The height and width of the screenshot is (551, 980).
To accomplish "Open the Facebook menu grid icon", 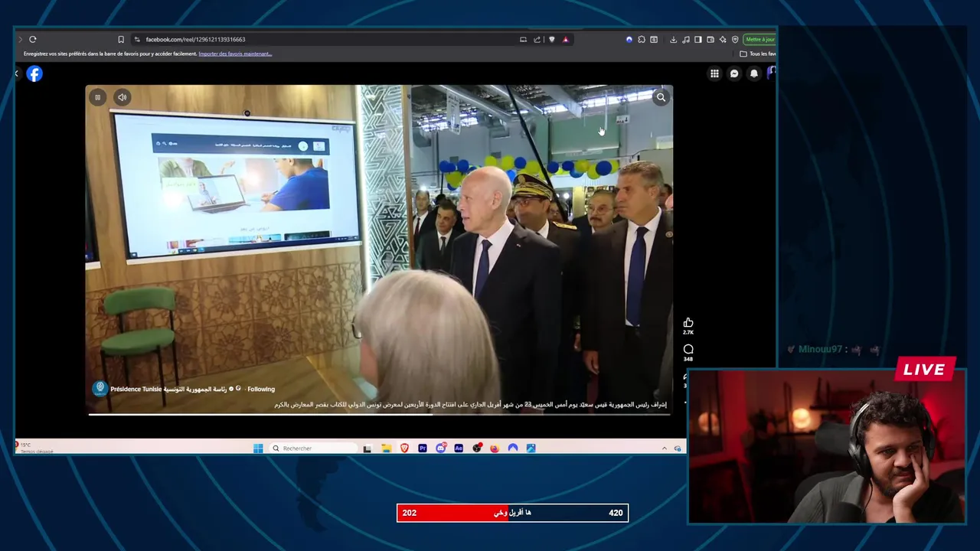I will (714, 73).
